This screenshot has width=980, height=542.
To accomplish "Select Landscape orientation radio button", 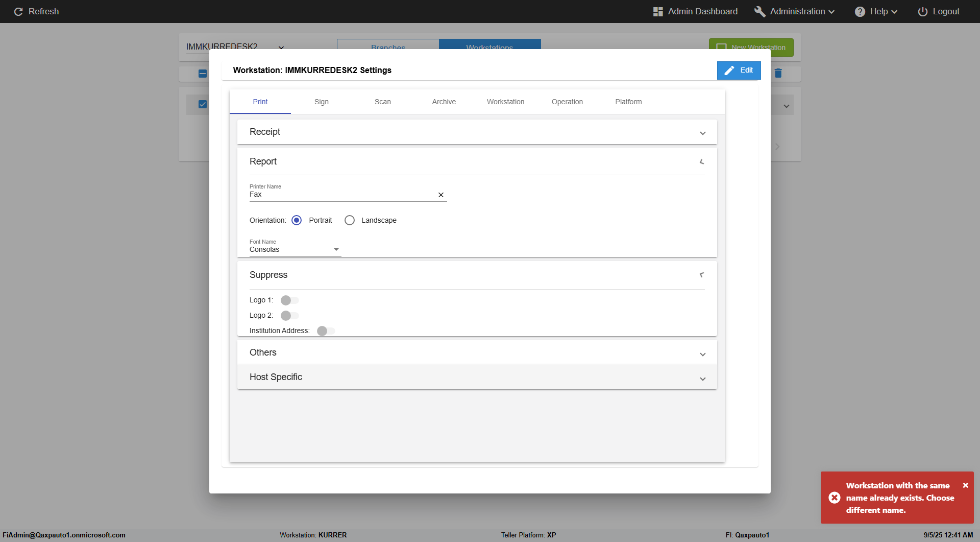I will point(350,220).
